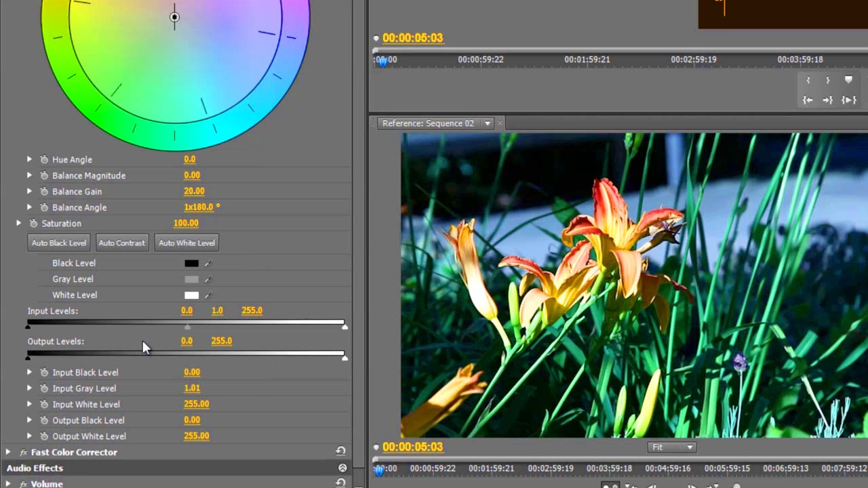868x488 pixels.
Task: Toggle animation stopwatch for Saturation
Action: pyautogui.click(x=33, y=223)
